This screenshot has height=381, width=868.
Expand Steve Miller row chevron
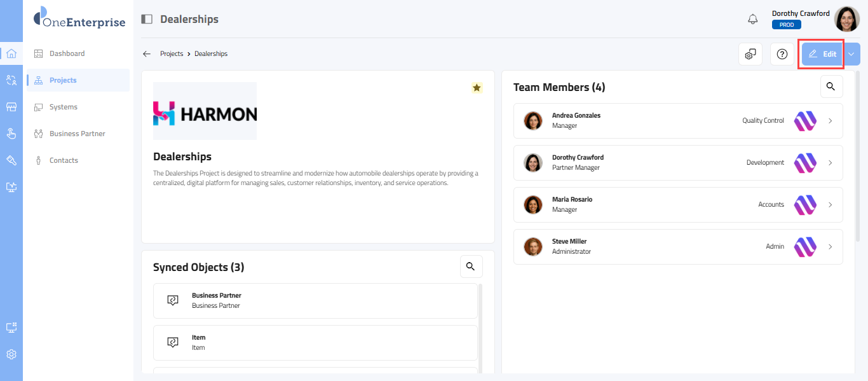831,247
